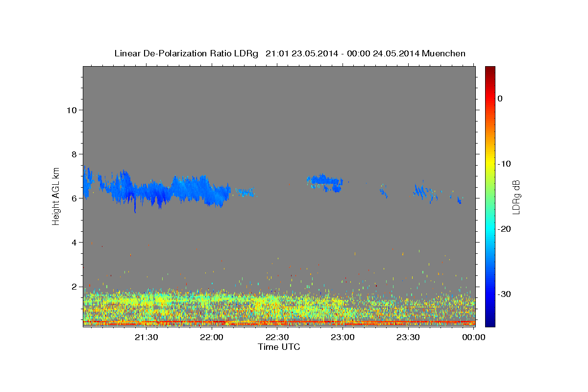Click the dark red top of the colorbar
Screen dimensions: 588x392
pyautogui.click(x=490, y=71)
